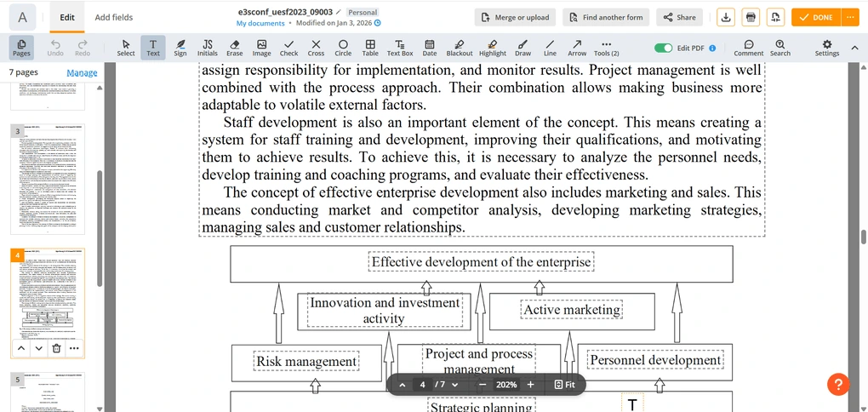Click the current page number field
Image resolution: width=868 pixels, height=412 pixels.
tap(422, 384)
